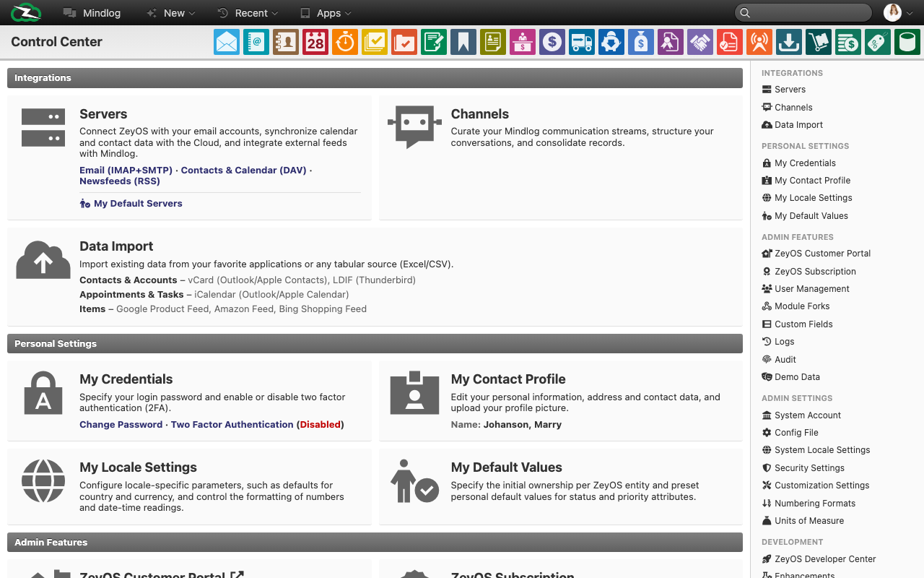Screen dimensions: 924x578
Task: Click the large Servers rack icon
Action: pos(43,126)
